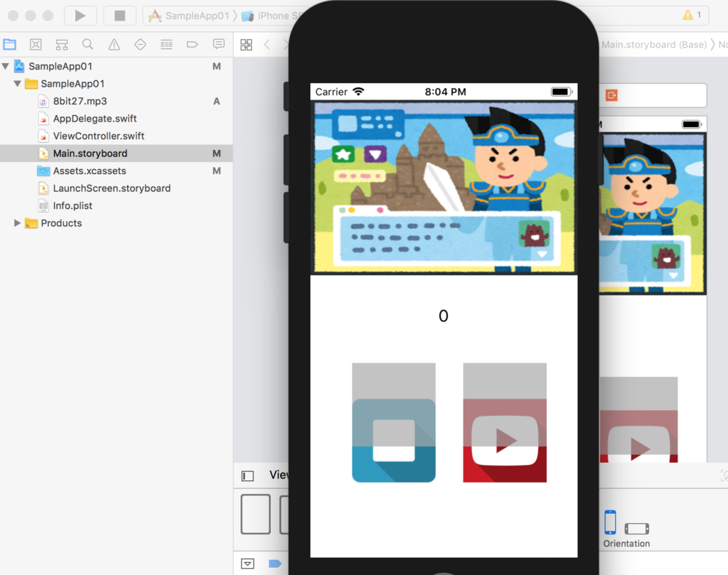Tap the game character image in simulator

point(444,187)
